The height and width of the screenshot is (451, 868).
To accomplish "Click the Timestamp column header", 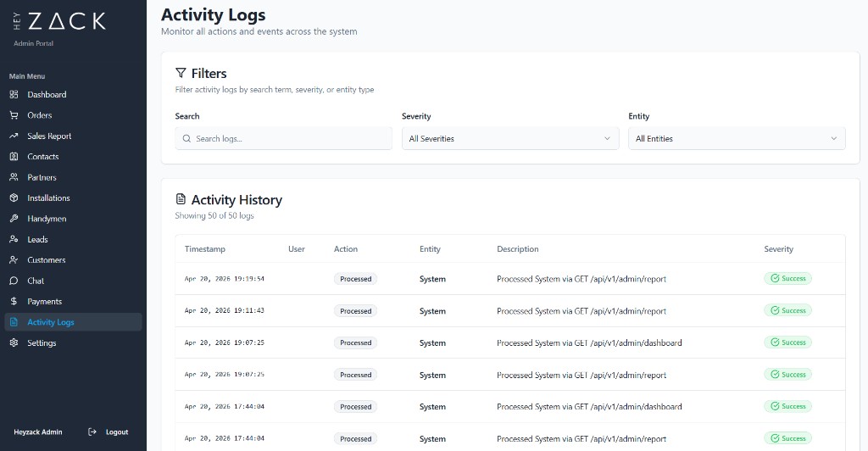I will coord(205,249).
